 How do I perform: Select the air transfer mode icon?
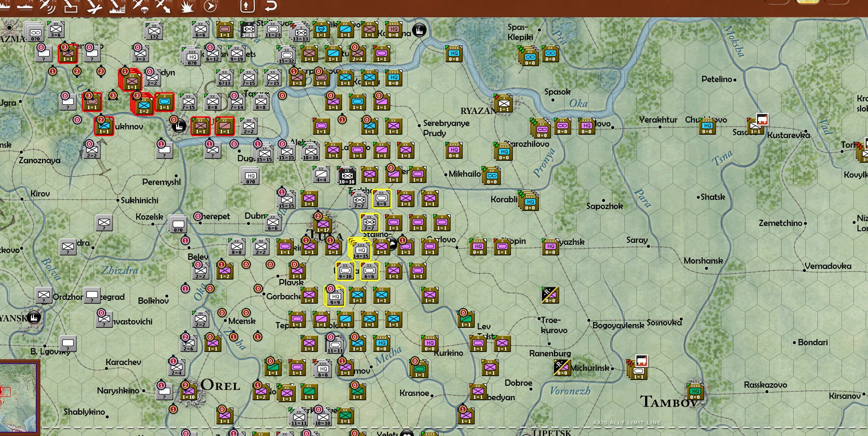pyautogui.click(x=163, y=6)
